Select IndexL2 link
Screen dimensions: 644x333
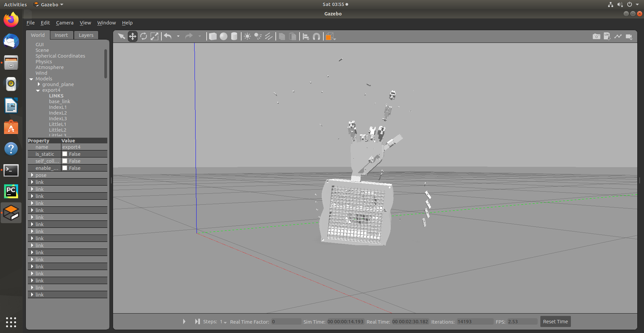58,113
